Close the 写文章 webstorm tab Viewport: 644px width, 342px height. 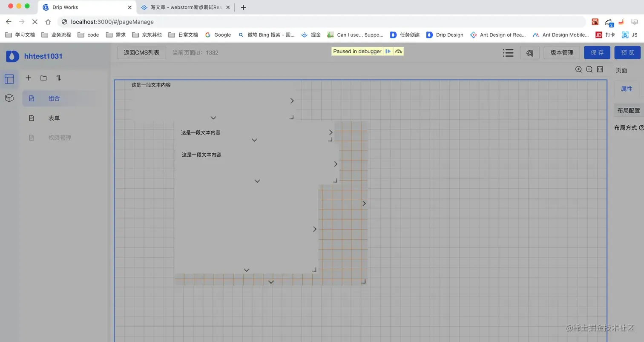(228, 7)
